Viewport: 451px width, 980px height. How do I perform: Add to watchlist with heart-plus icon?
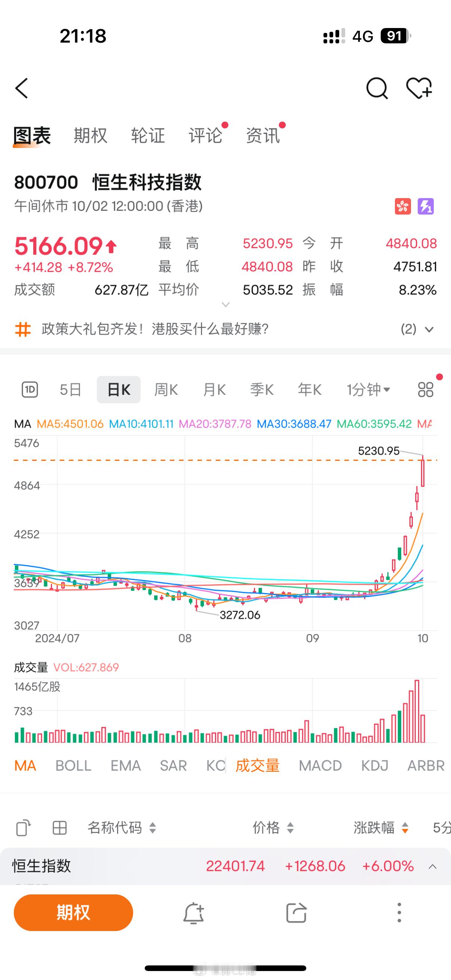point(419,88)
